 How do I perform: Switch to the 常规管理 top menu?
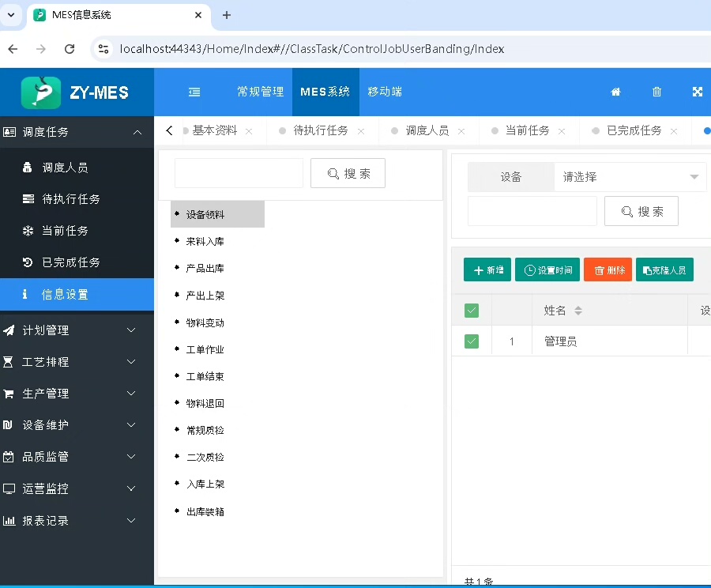(x=260, y=92)
